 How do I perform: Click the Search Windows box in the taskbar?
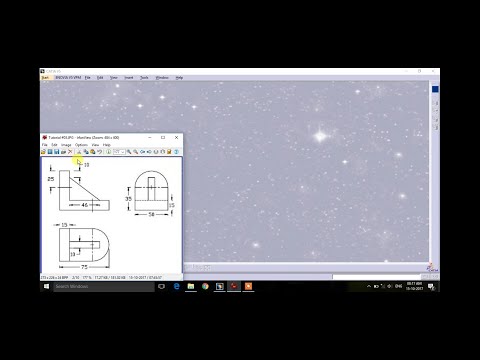(x=104, y=286)
